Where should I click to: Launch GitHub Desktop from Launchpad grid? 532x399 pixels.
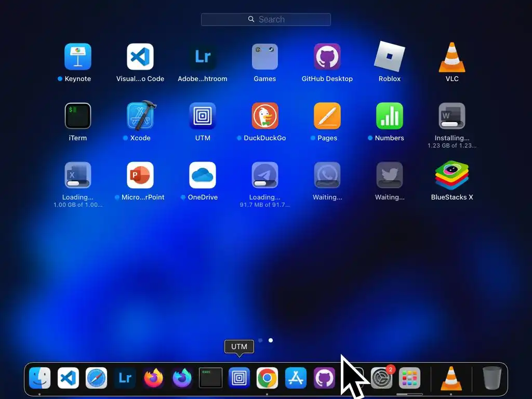[x=327, y=57]
